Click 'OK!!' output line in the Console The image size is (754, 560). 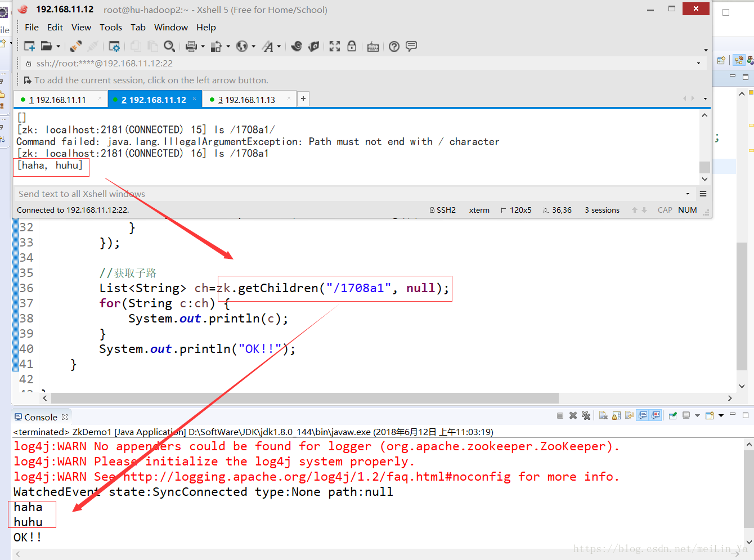pyautogui.click(x=28, y=537)
